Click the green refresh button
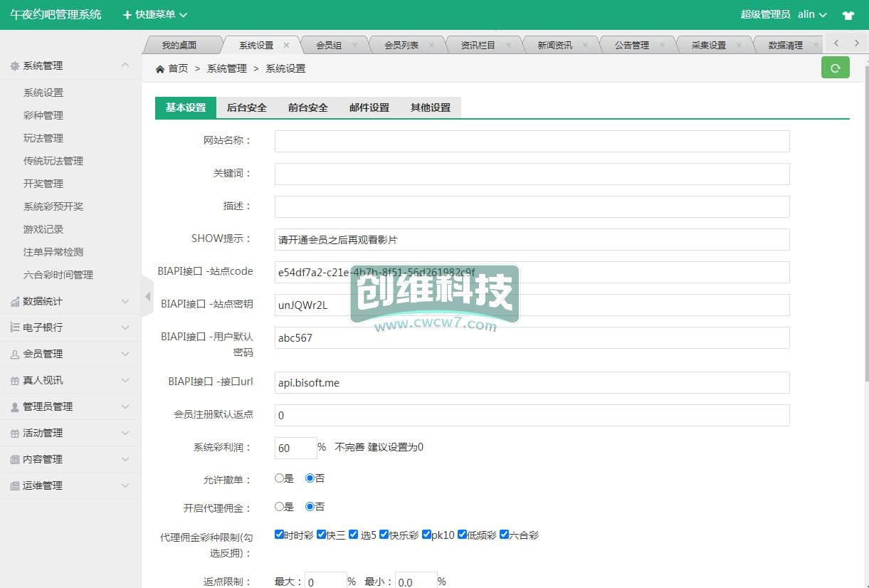This screenshot has width=869, height=588. tap(836, 68)
